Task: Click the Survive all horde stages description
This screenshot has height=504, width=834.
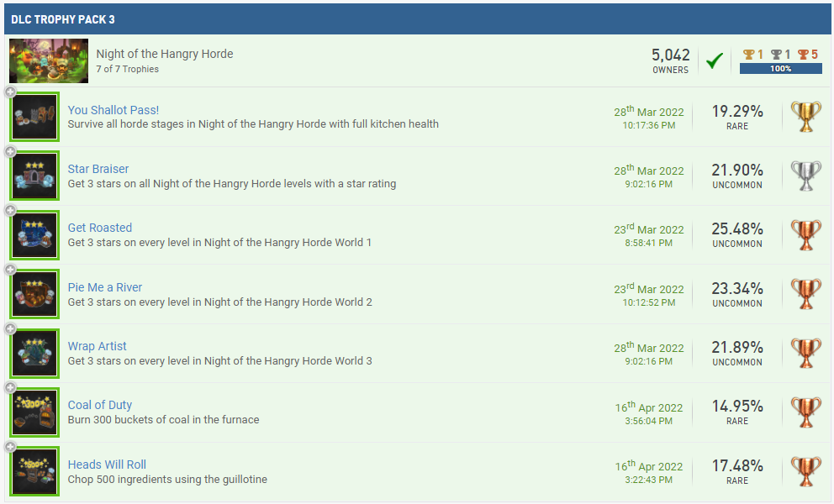Action: pos(253,124)
